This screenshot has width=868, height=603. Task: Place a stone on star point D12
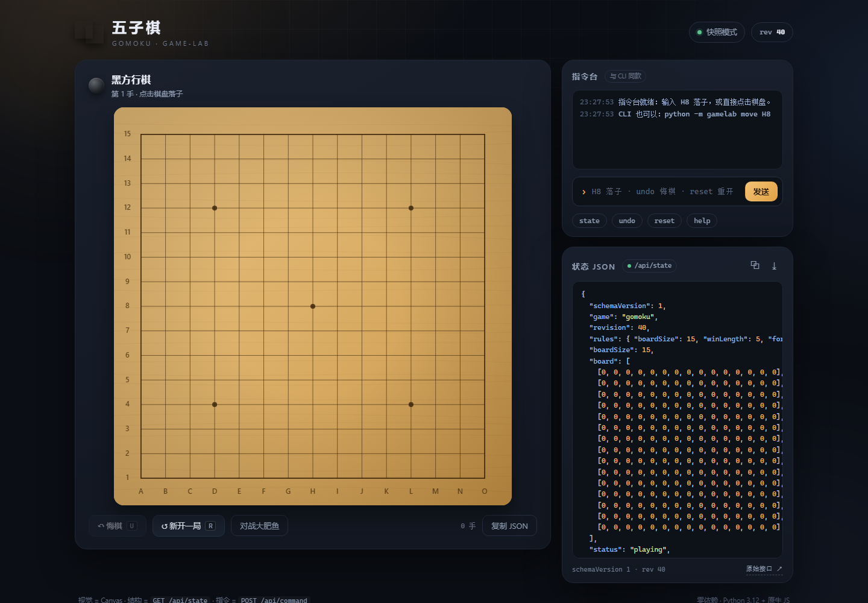coord(215,208)
